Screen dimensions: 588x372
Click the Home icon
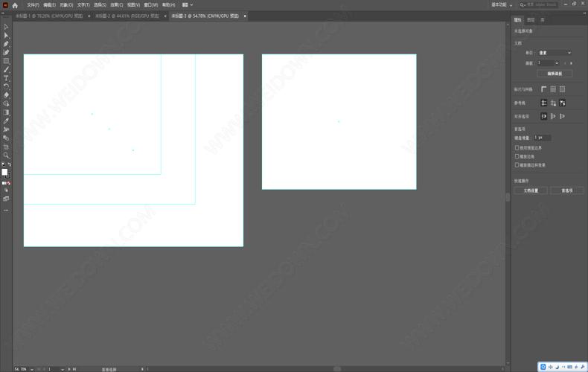point(15,5)
